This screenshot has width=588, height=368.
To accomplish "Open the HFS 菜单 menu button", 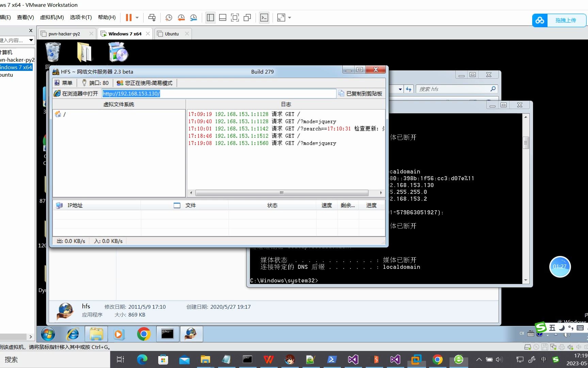I will click(64, 83).
